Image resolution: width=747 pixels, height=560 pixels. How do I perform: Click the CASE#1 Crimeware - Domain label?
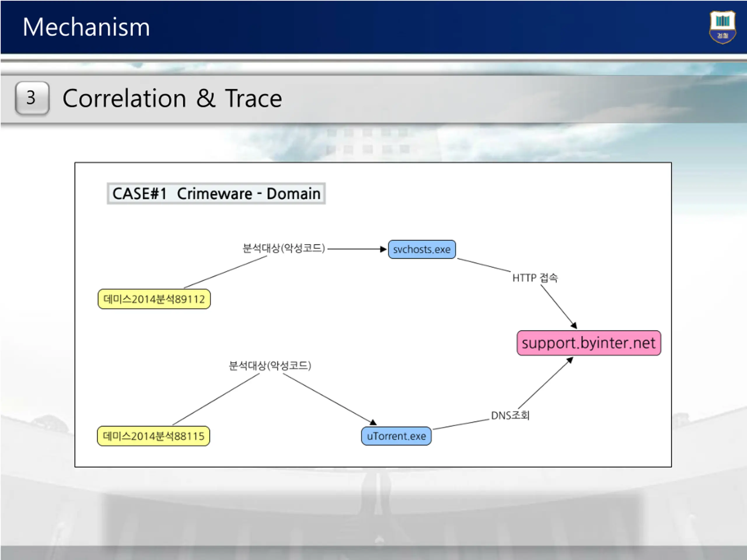pos(216,194)
